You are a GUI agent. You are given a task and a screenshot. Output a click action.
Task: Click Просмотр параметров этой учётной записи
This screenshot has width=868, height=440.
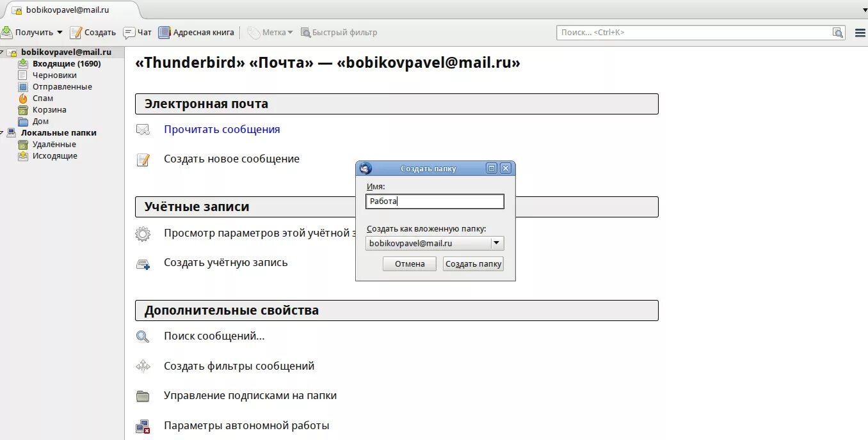[x=259, y=233]
